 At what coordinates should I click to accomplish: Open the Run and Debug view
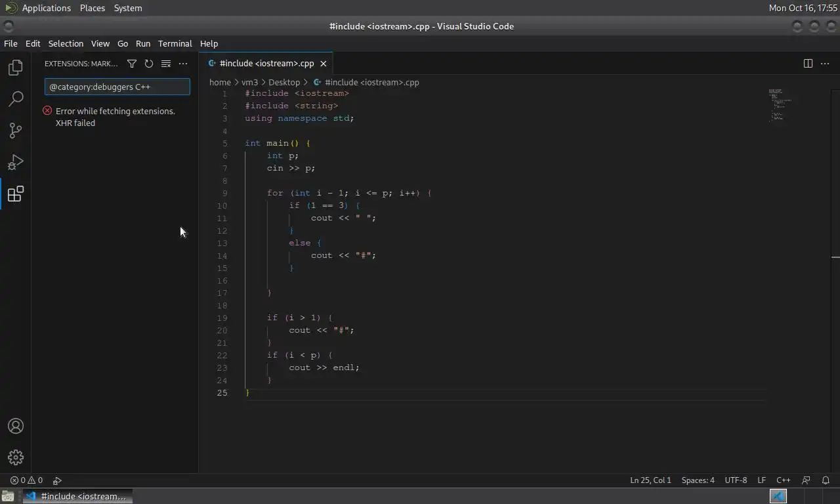tap(16, 162)
